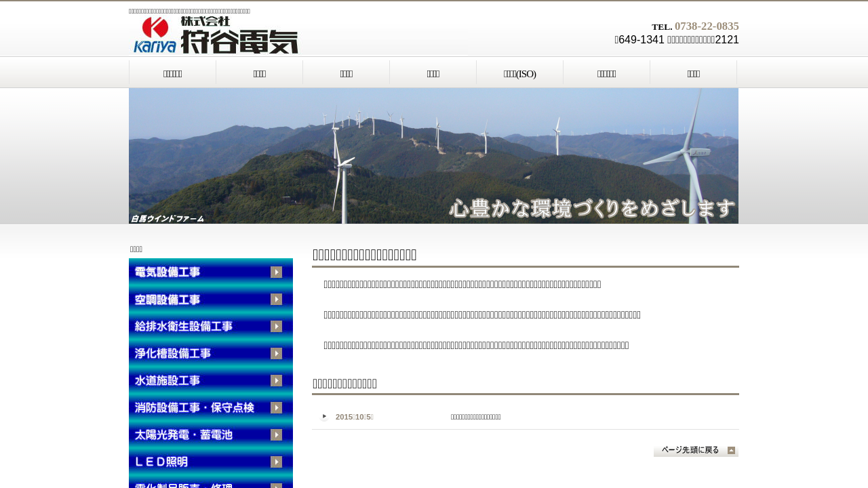This screenshot has height=488, width=868.
Task: Click arrow icon beside 給排水衛生設備工事
Action: [276, 327]
